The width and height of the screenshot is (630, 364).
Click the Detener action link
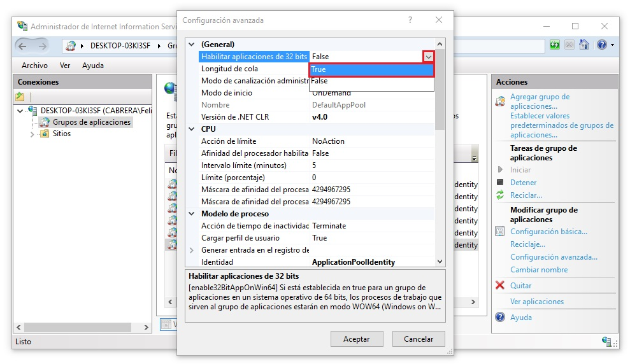523,183
